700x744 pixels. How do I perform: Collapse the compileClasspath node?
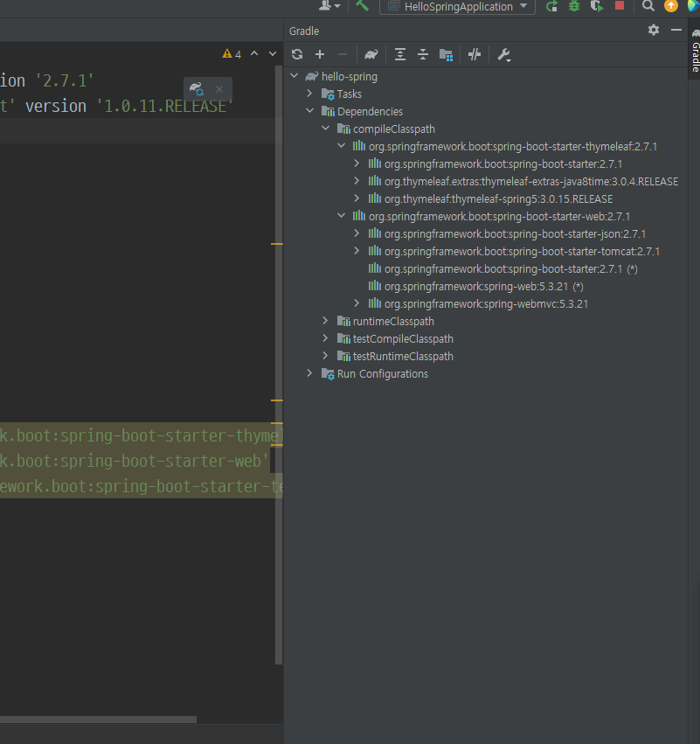(x=326, y=129)
